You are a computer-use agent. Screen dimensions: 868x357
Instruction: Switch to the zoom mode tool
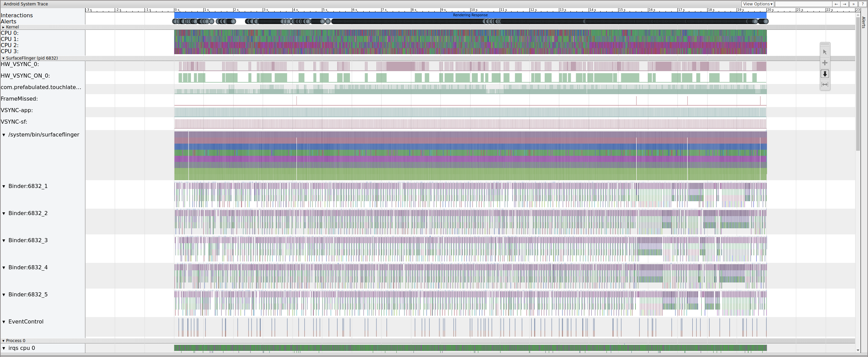[x=825, y=74]
